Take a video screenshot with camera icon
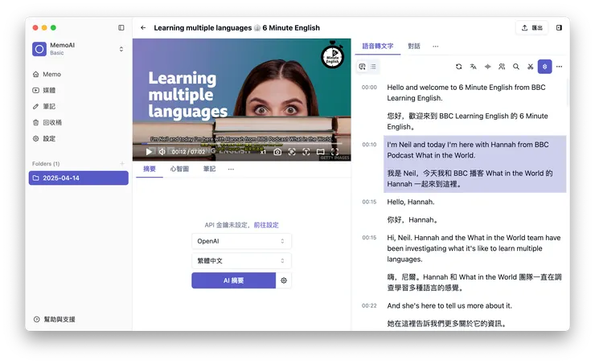This screenshot has width=595, height=364. coord(277,152)
